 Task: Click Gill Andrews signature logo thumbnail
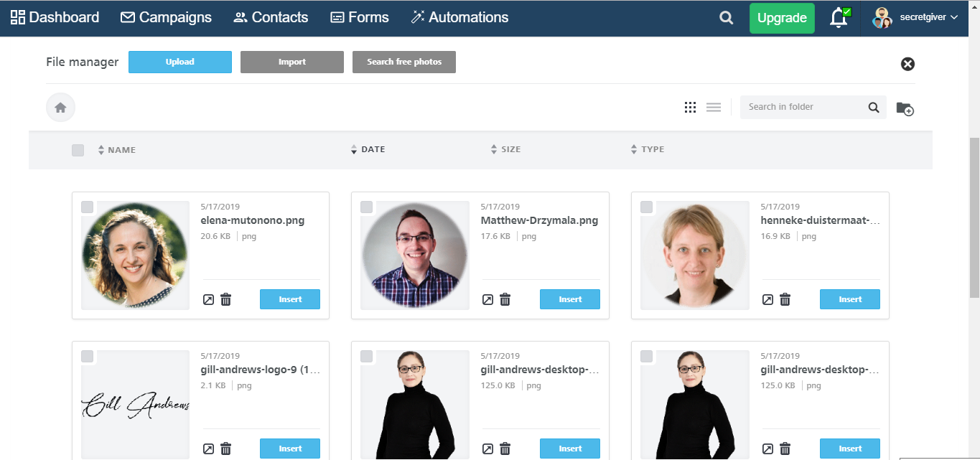pyautogui.click(x=135, y=405)
